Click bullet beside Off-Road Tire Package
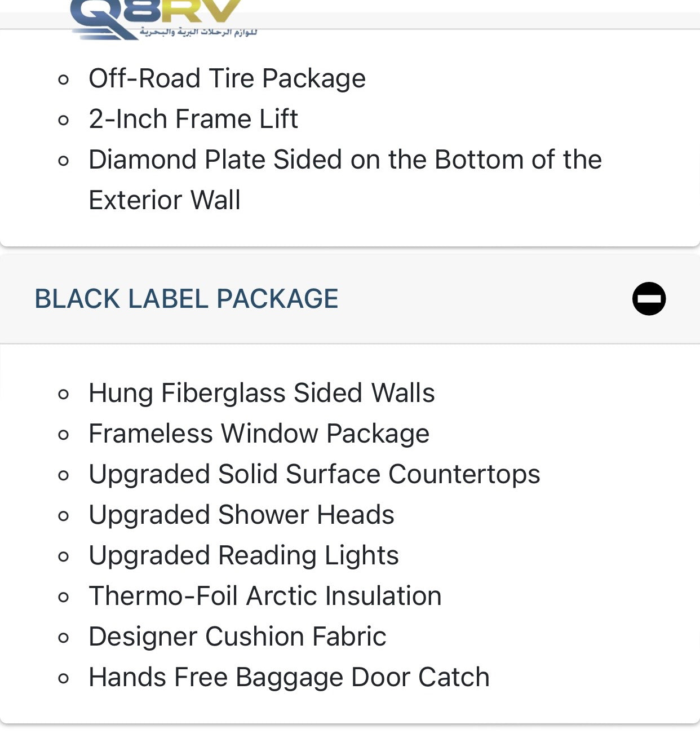 coord(64,79)
